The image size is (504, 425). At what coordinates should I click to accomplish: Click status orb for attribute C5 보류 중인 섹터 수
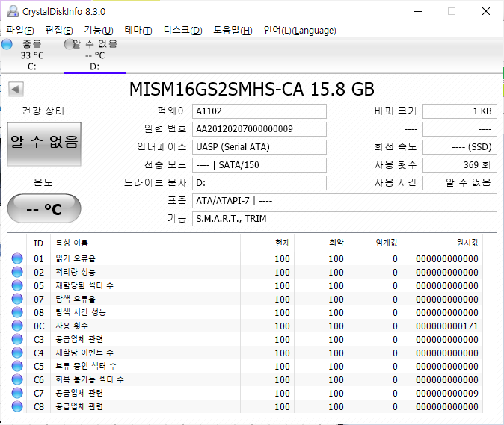[x=18, y=367]
